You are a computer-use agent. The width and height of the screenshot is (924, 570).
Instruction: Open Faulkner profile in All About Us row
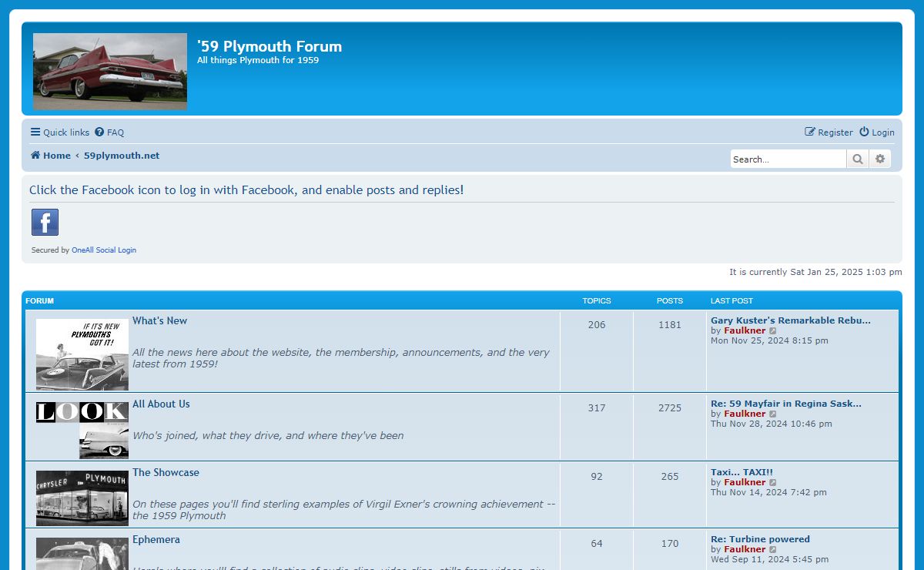coord(745,414)
